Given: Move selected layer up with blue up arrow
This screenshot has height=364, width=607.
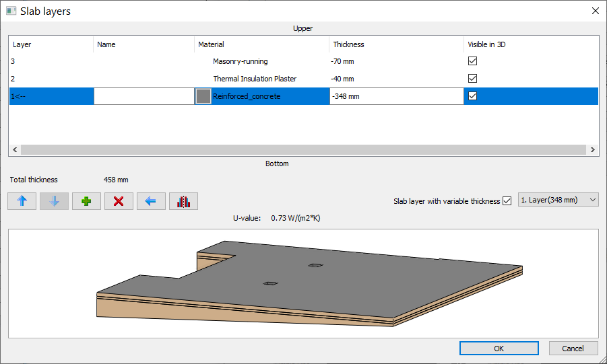Looking at the screenshot, I should [22, 201].
